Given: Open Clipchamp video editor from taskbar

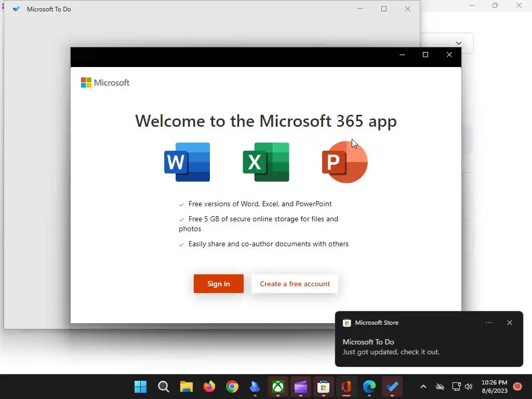Looking at the screenshot, I should [301, 387].
